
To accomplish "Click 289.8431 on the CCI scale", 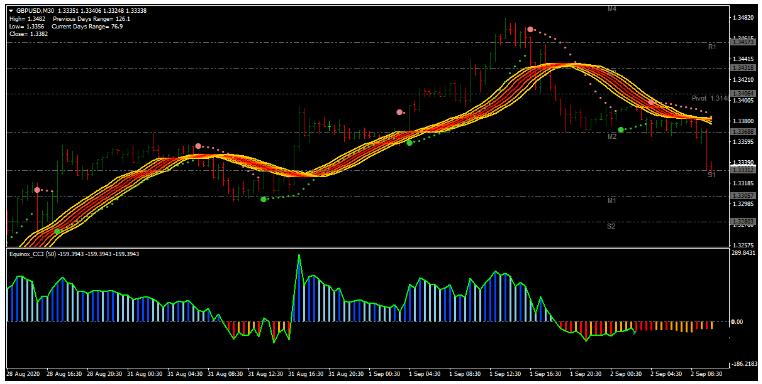I will click(745, 253).
